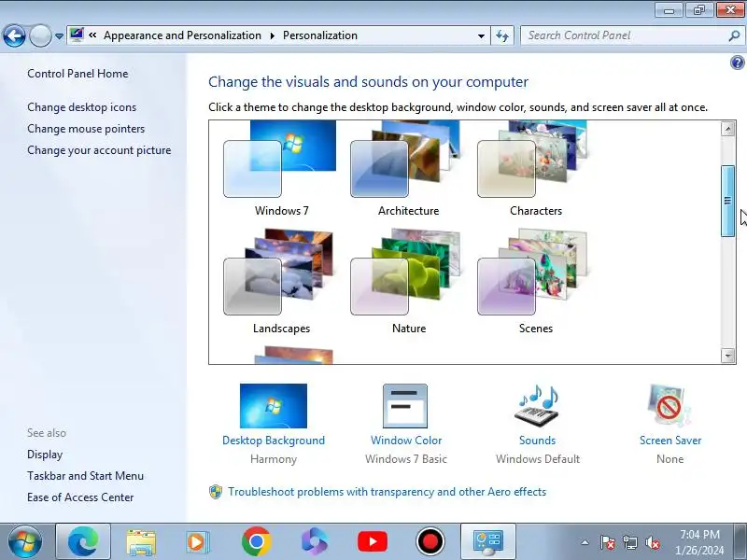Viewport: 747px width, 560px height.
Task: Open Windows Media Player from taskbar
Action: point(197,542)
